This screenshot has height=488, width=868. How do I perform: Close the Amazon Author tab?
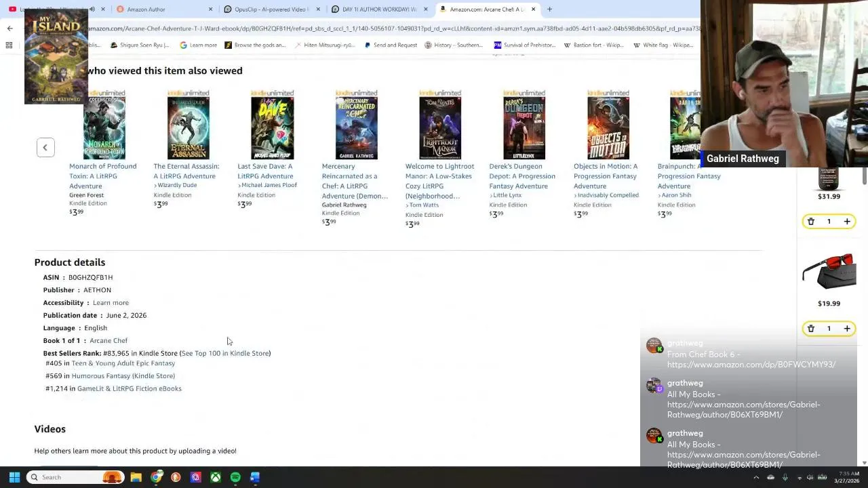click(x=210, y=9)
